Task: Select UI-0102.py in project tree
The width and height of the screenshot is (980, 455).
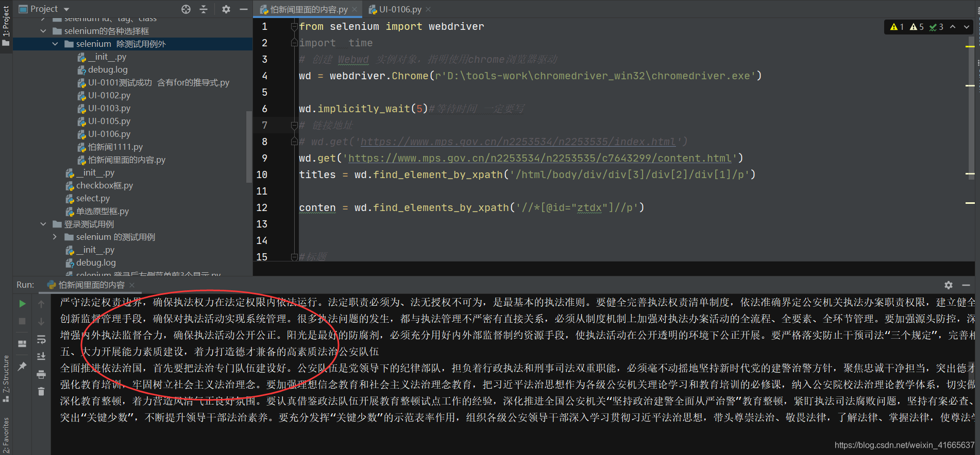Action: click(x=109, y=95)
